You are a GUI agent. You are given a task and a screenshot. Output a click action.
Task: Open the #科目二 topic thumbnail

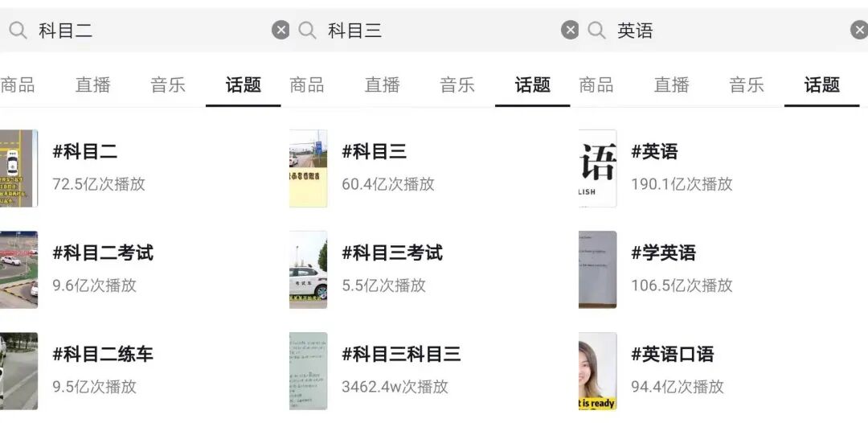point(18,168)
